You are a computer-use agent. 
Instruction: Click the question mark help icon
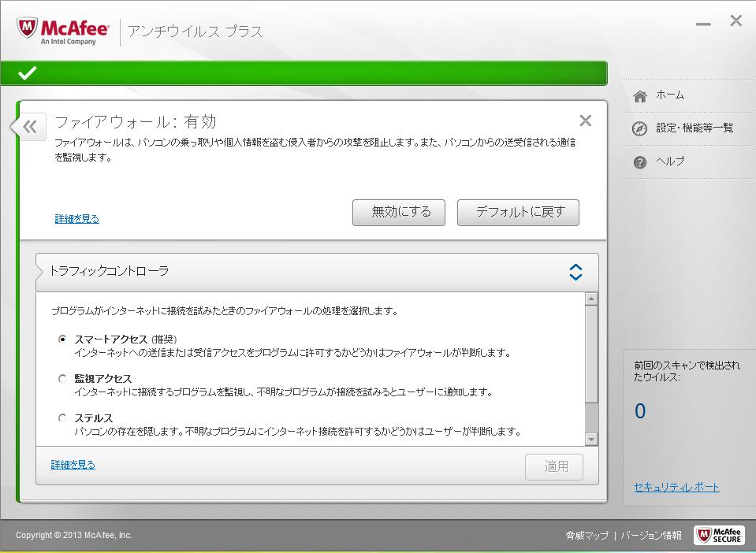pos(640,162)
